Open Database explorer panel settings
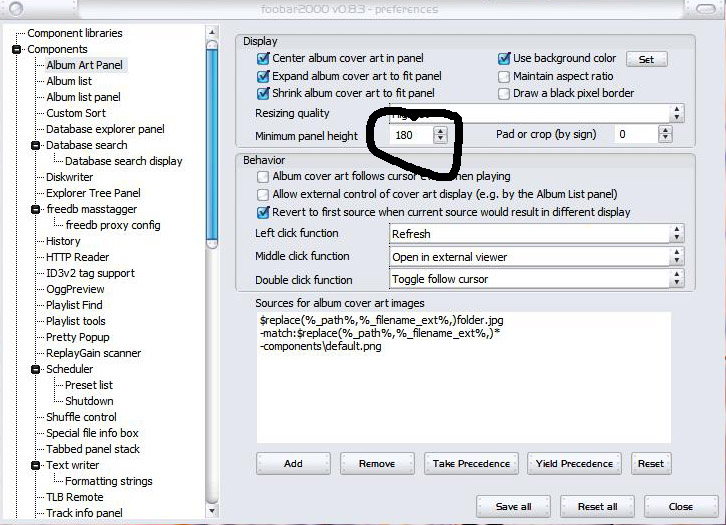This screenshot has height=525, width=726. click(x=105, y=129)
